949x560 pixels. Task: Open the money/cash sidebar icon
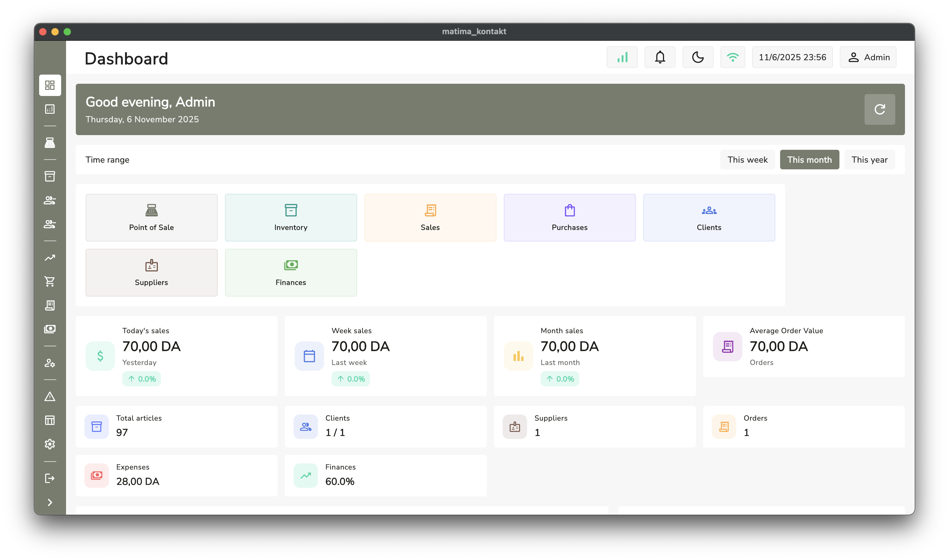(x=50, y=329)
